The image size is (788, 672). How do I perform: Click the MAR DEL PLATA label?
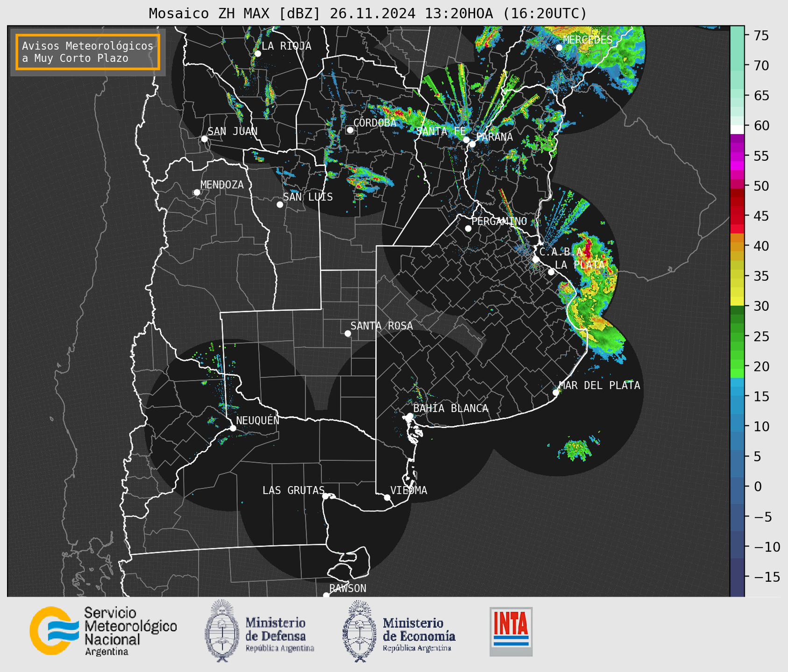coord(599,386)
